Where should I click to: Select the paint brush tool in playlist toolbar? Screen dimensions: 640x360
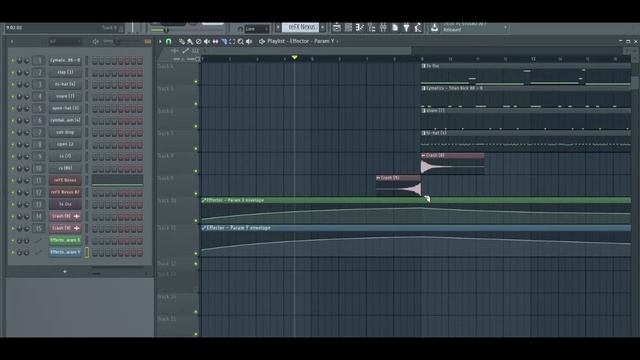190,41
